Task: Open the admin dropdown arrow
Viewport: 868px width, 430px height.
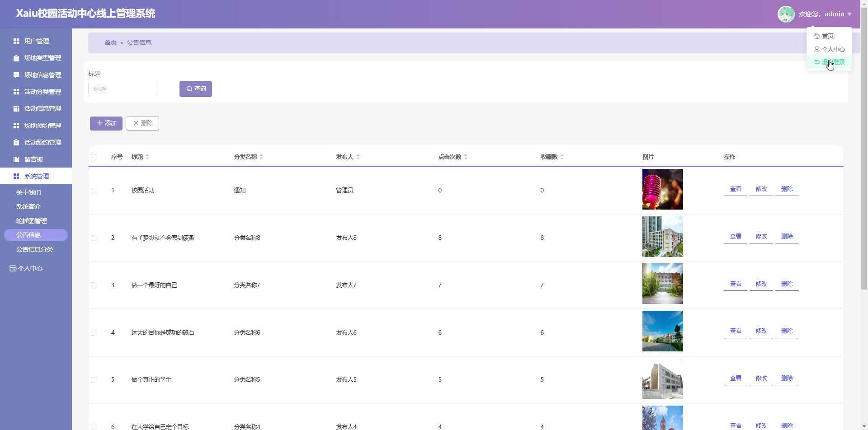Action: (849, 14)
